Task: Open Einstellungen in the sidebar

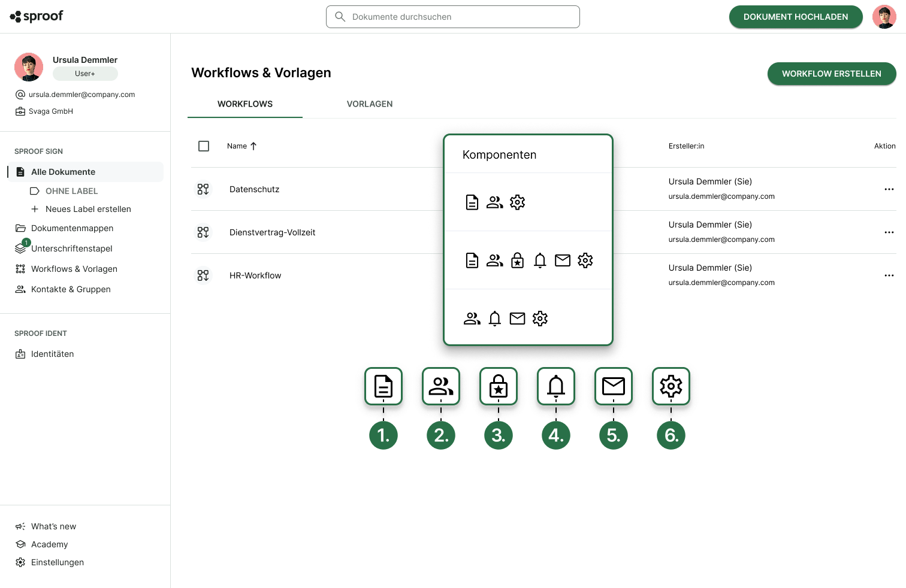Action: pyautogui.click(x=57, y=562)
